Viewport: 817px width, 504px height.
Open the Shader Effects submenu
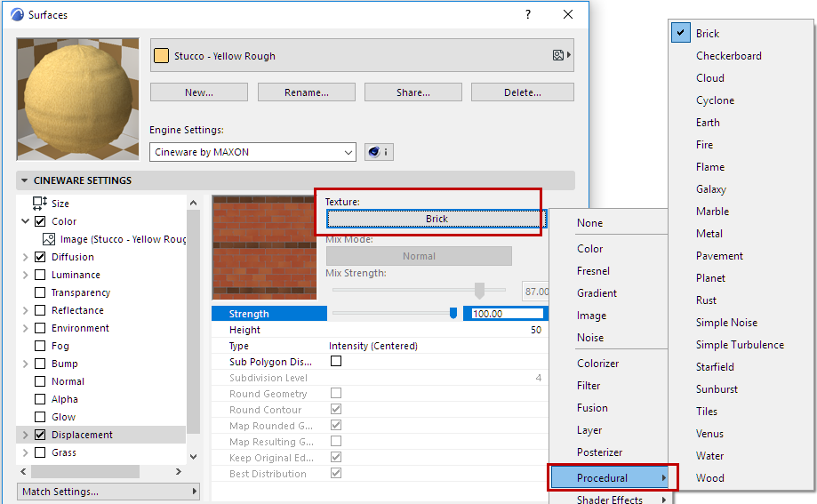pyautogui.click(x=610, y=499)
